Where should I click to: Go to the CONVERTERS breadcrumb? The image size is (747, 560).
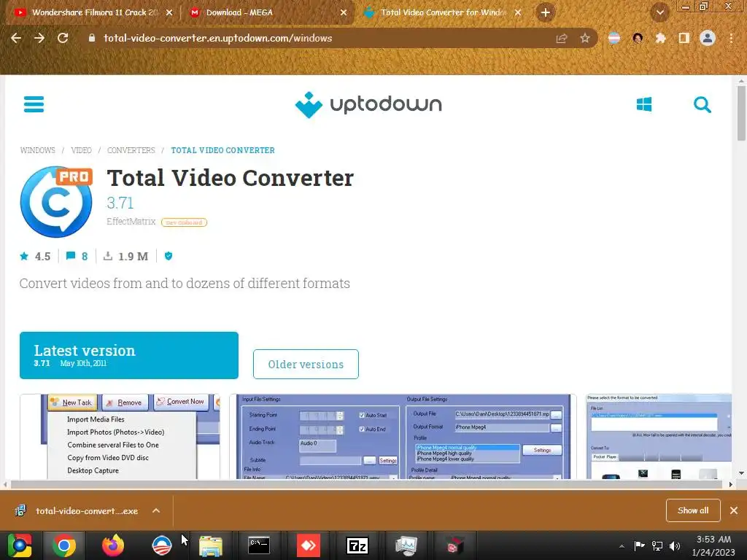point(131,150)
